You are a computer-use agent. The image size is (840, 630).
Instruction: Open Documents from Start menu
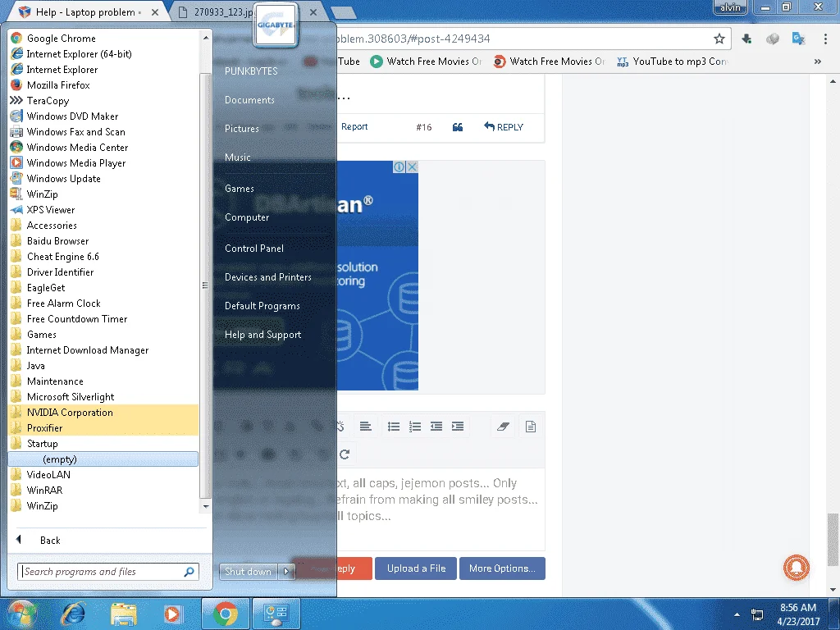249,100
